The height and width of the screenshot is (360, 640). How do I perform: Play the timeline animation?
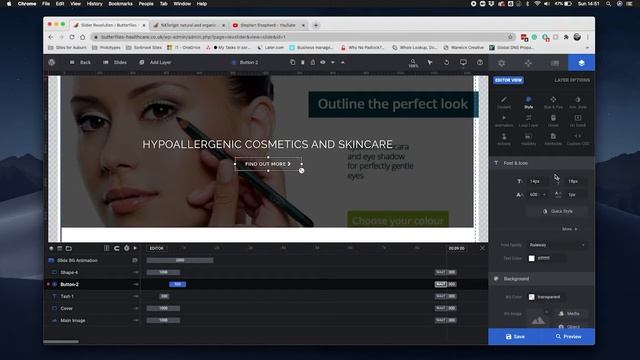pos(135,248)
